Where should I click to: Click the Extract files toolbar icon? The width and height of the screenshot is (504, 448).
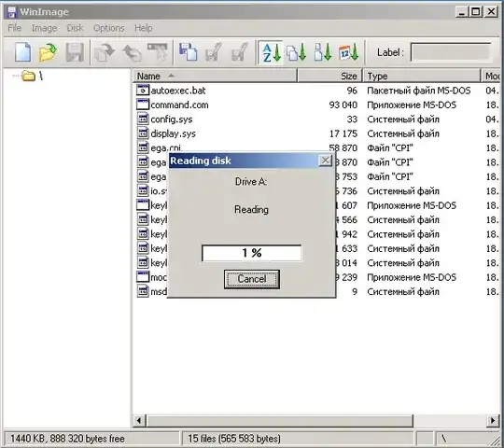tap(132, 52)
